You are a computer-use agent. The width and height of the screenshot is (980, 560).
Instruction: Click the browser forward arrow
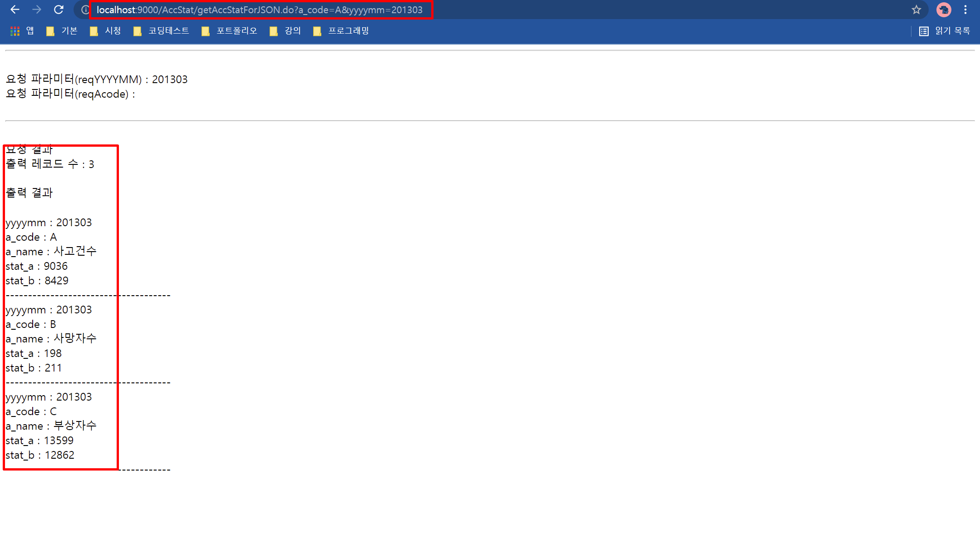click(x=37, y=10)
